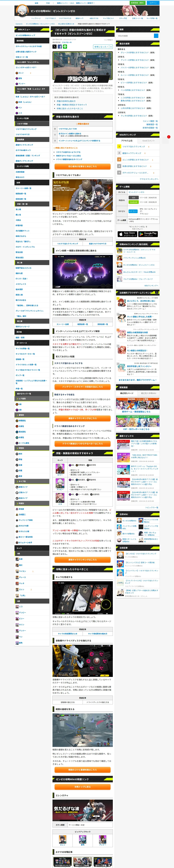This screenshot has width=174, height=868.
Task: Open 最強キャラ in top navigation
Action: point(79,18)
